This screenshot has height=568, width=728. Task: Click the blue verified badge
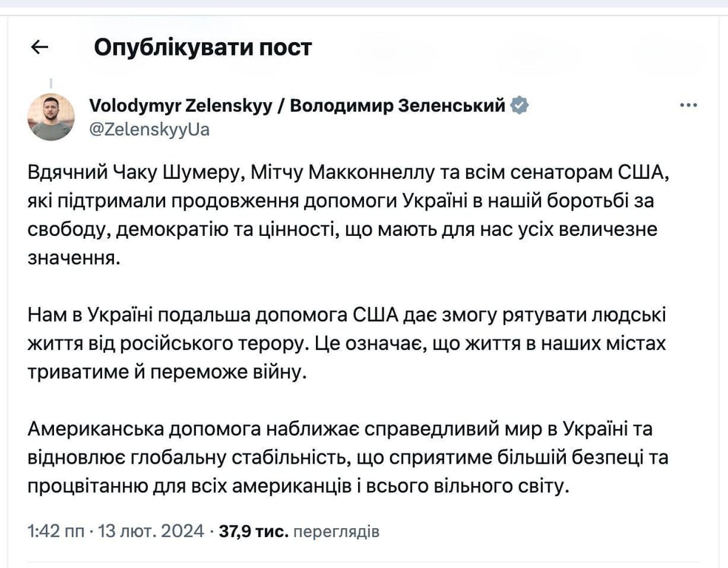520,105
